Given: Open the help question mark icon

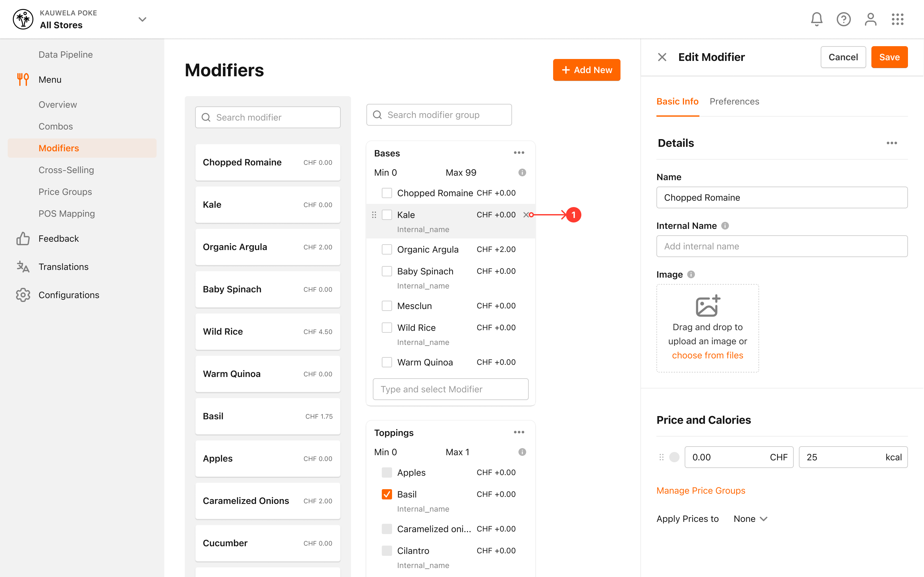Looking at the screenshot, I should point(843,19).
